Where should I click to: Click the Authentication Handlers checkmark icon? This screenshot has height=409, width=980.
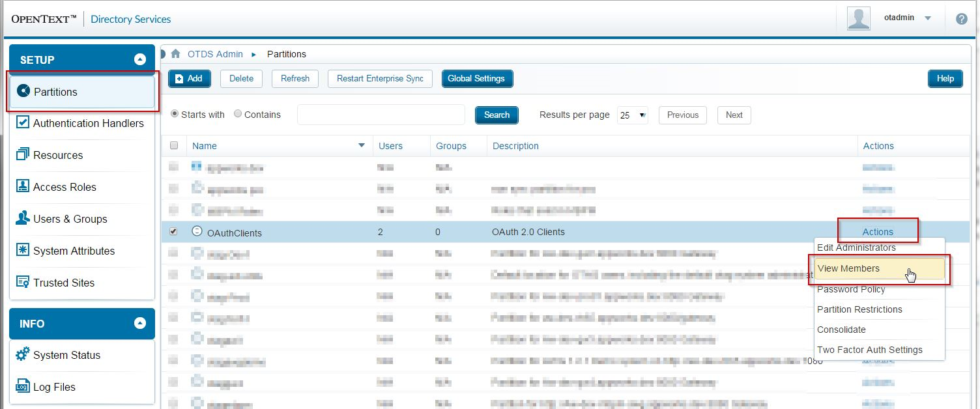coord(23,122)
